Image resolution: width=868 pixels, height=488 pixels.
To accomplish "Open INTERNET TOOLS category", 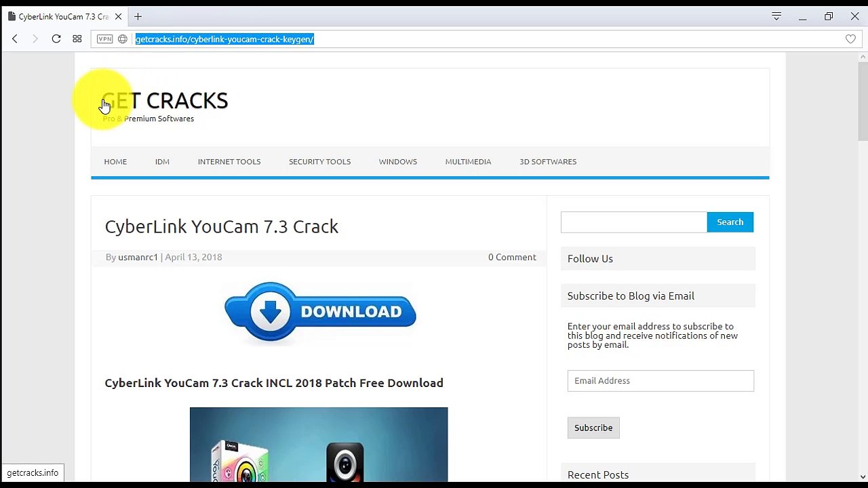I will 229,161.
